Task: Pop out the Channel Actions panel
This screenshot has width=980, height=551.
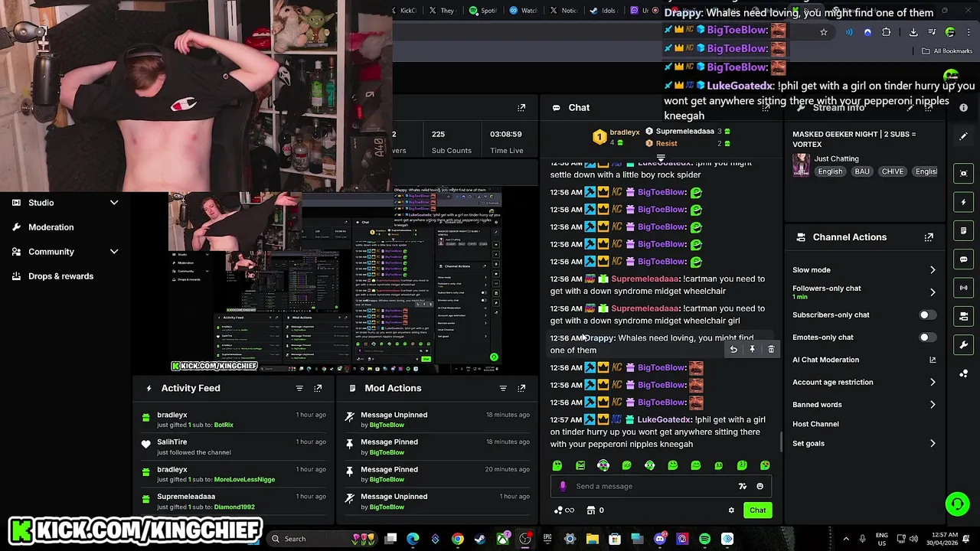Action: click(x=929, y=237)
